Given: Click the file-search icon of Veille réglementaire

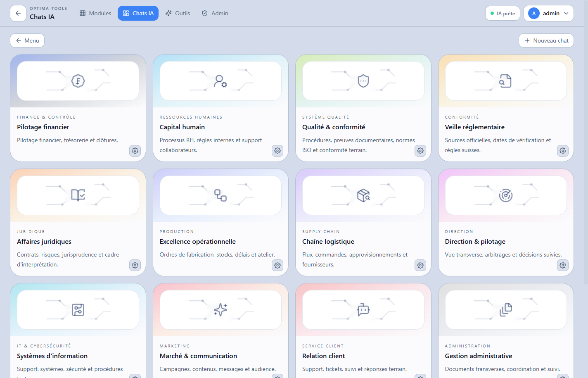Looking at the screenshot, I should pos(506,81).
